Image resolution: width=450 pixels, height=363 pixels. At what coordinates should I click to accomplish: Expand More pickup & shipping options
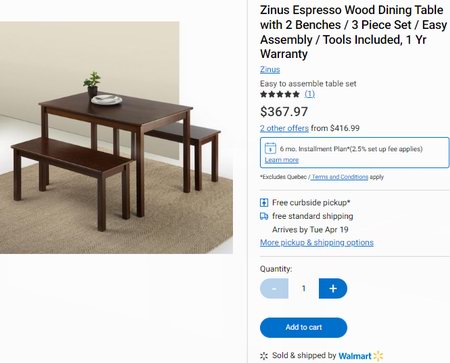pyautogui.click(x=317, y=243)
